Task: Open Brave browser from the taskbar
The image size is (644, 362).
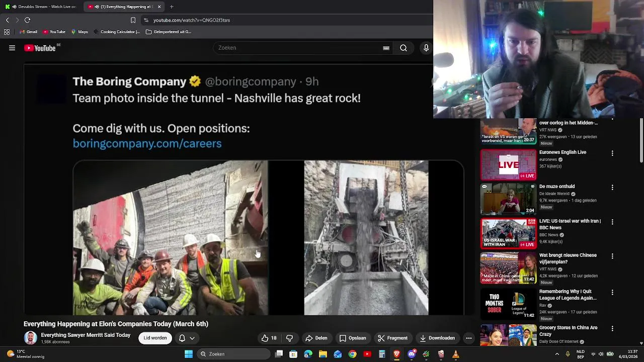Action: tap(396, 354)
